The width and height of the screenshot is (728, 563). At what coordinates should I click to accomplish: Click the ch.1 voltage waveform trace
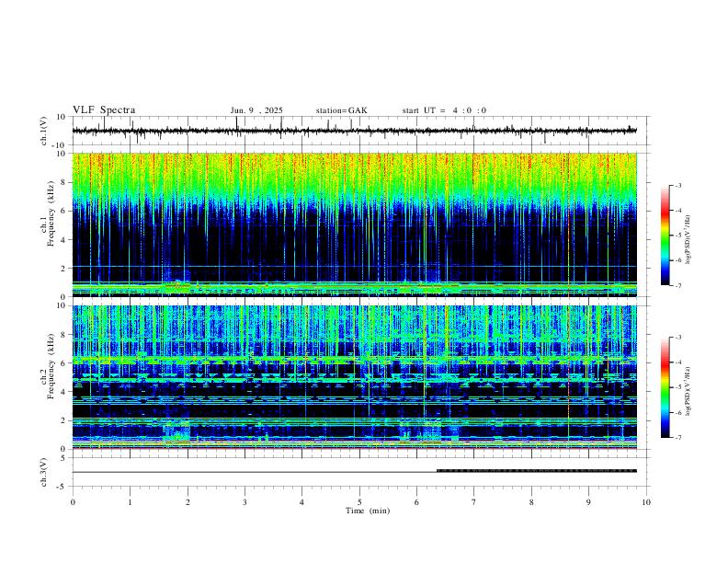pos(354,131)
